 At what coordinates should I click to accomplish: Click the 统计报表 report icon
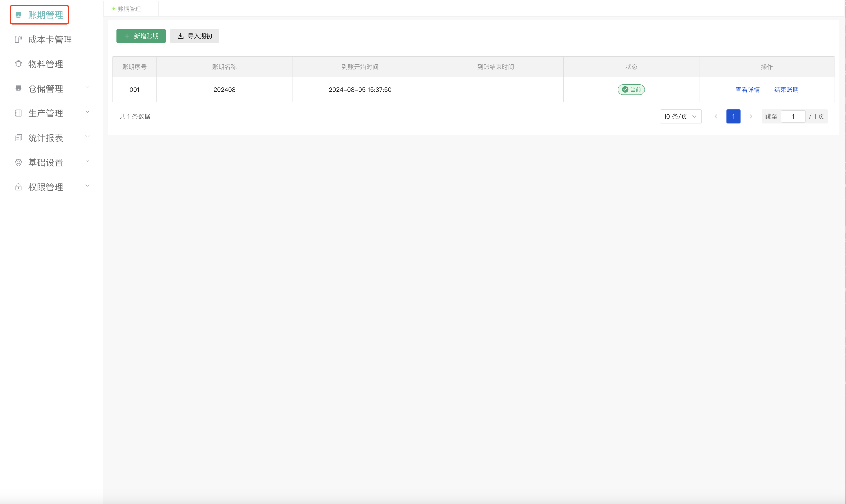pyautogui.click(x=18, y=138)
